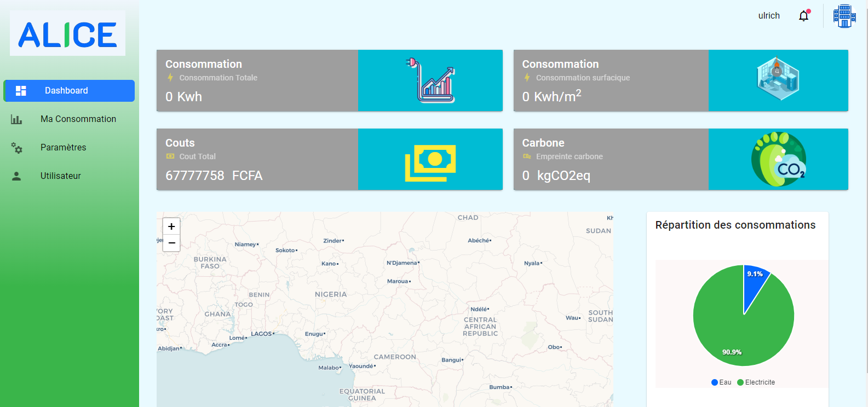
Task: Click the CO2 footprint icon
Action: [x=778, y=159]
